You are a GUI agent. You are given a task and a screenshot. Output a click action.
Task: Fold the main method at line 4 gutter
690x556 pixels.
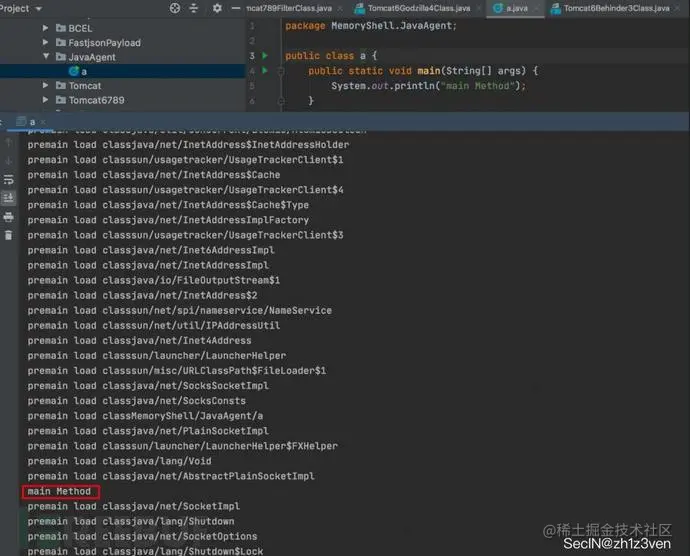click(281, 71)
